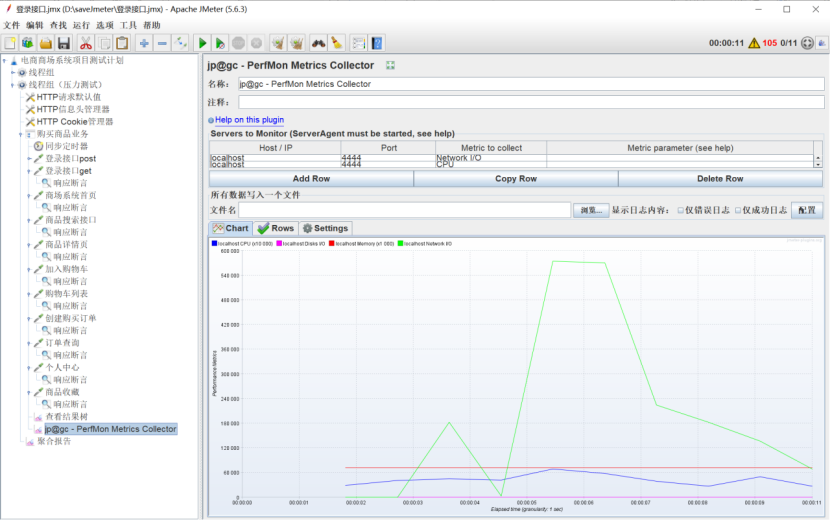Click the 配置 configure button

pyautogui.click(x=807, y=210)
